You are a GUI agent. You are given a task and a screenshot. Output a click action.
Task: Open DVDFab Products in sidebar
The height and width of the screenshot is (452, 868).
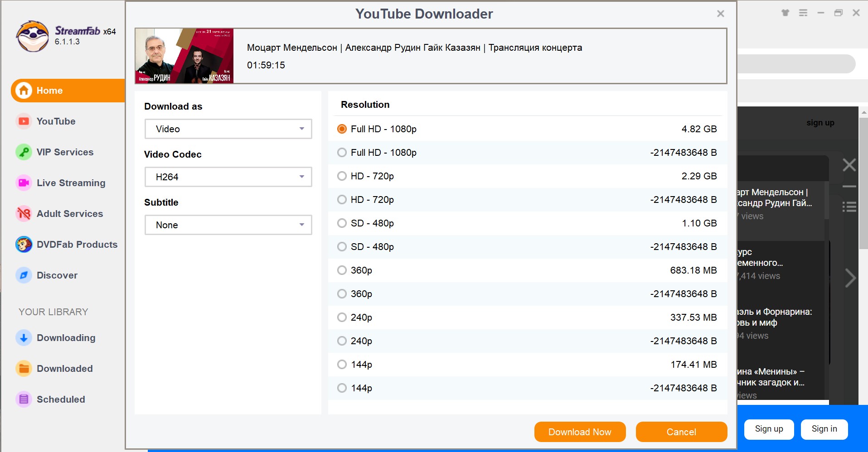coord(77,245)
